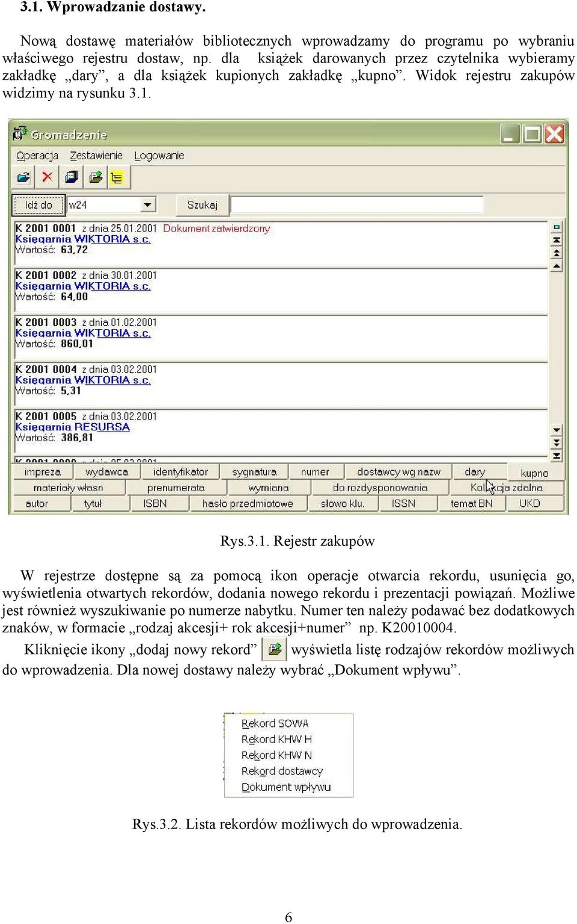Choose Rekord dostawcy from the popup list
The width and height of the screenshot is (577, 924).
pos(282,771)
